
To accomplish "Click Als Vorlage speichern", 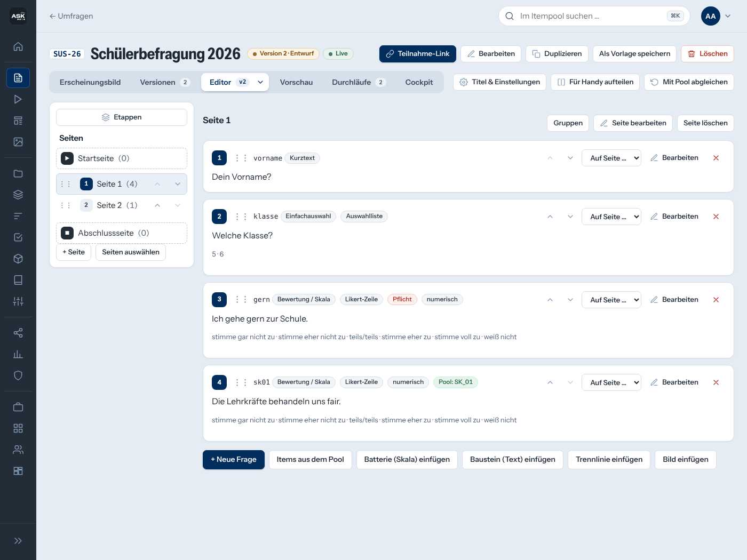I will coord(634,54).
